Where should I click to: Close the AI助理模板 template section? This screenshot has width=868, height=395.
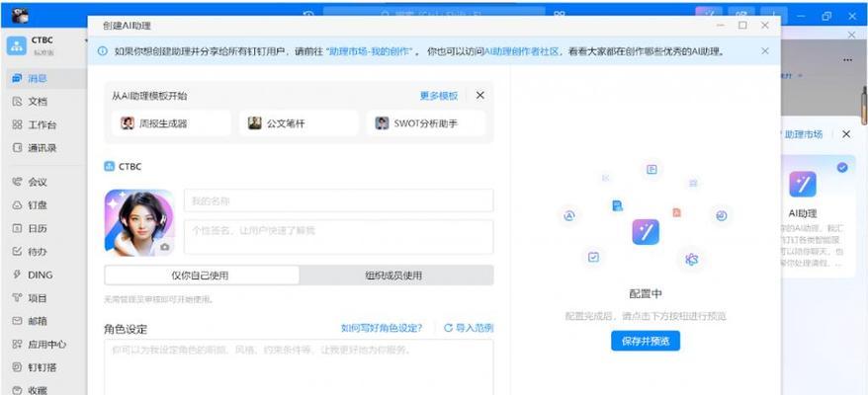[479, 95]
